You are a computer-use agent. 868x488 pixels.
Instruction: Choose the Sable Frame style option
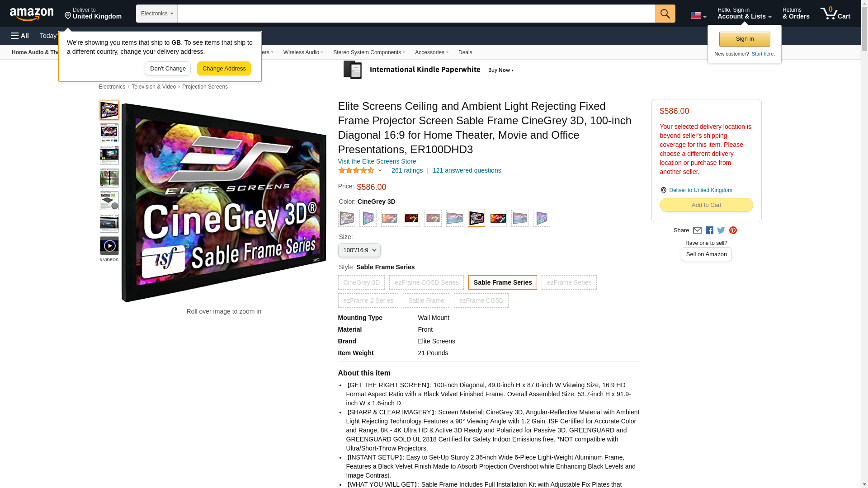click(x=426, y=300)
